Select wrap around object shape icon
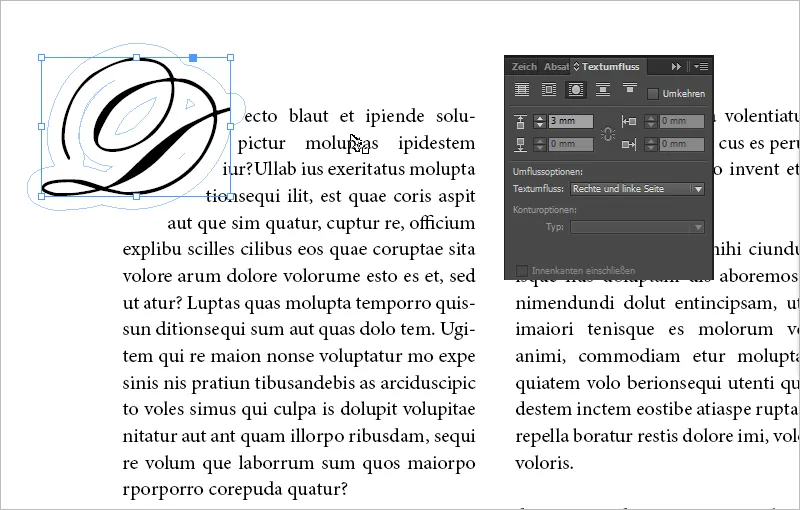 tap(576, 90)
